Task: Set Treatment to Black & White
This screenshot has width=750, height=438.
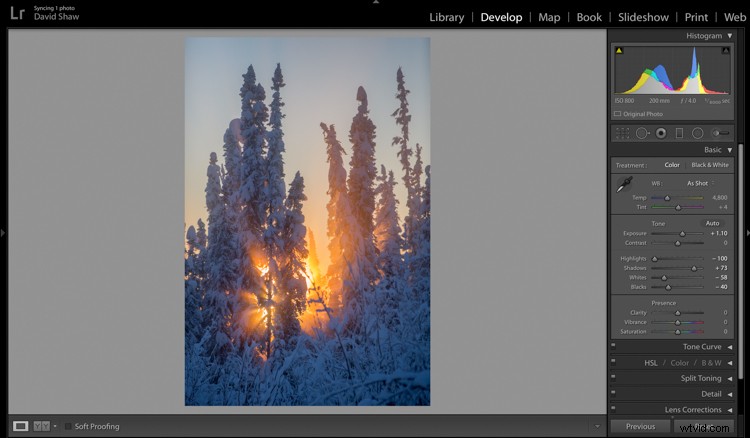Action: point(710,165)
